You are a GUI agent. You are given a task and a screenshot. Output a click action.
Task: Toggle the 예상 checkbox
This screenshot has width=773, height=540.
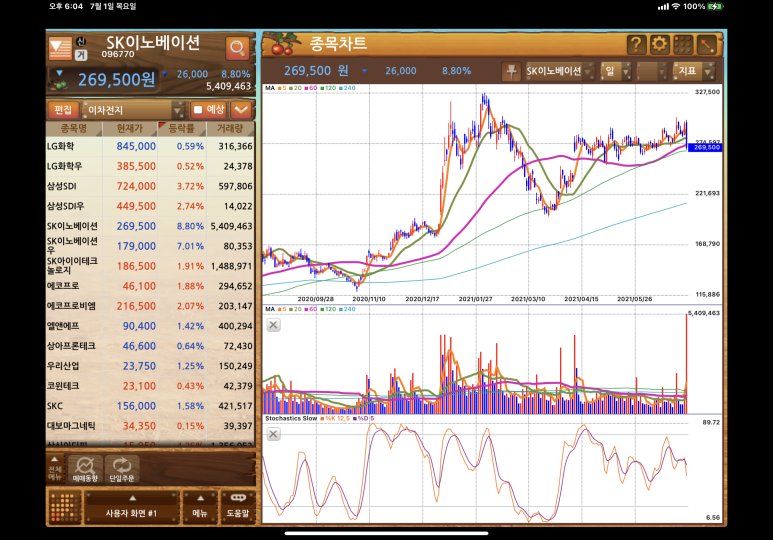coord(198,109)
